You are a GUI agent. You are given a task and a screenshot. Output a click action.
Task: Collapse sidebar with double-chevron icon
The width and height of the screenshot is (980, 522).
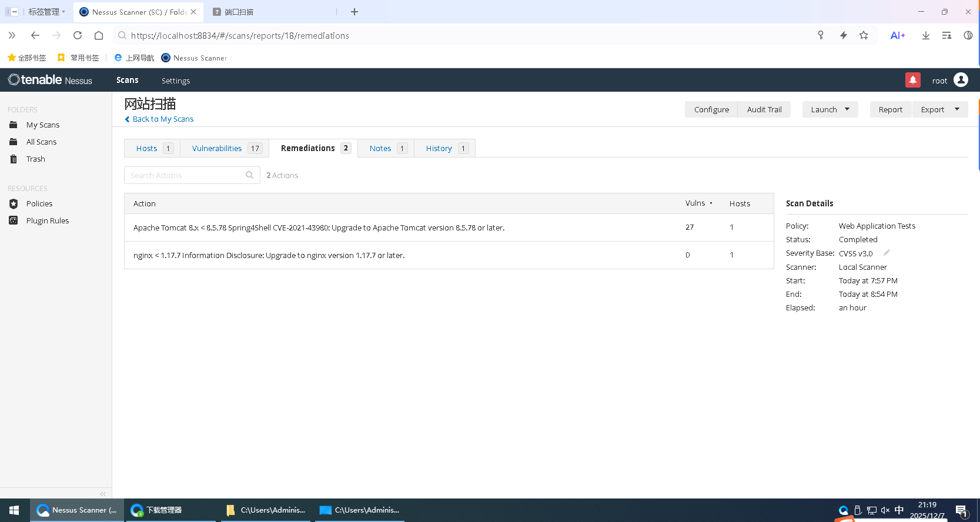click(103, 494)
